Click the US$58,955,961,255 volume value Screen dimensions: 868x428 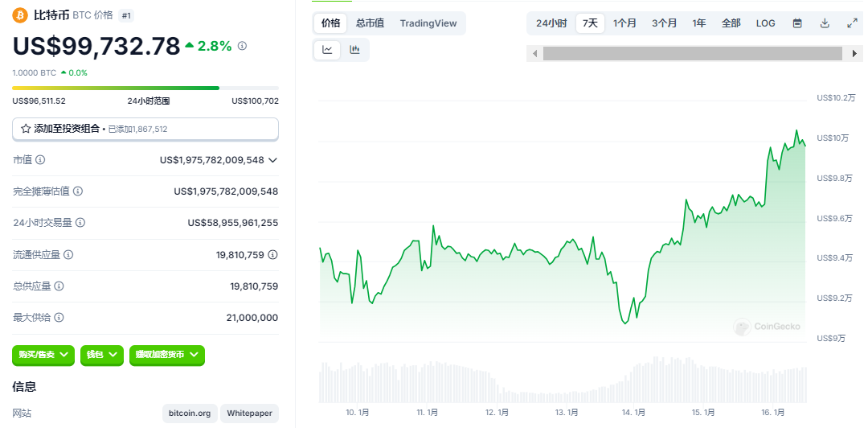point(233,223)
